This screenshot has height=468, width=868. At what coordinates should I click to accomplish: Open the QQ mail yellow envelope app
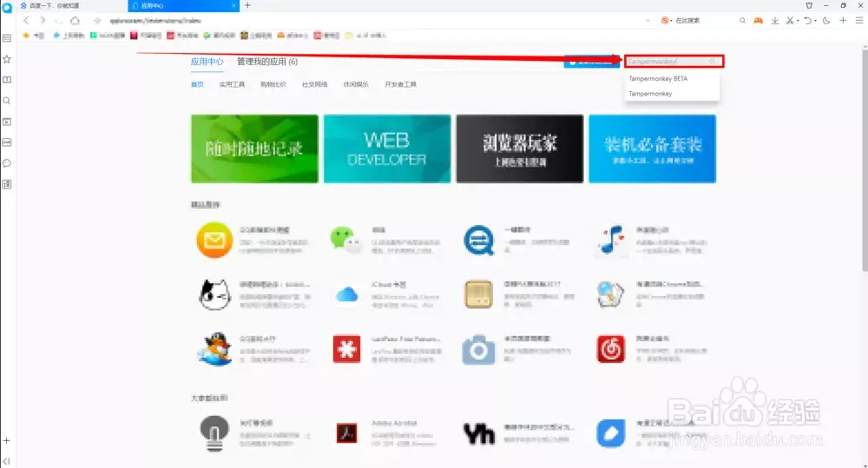(214, 240)
